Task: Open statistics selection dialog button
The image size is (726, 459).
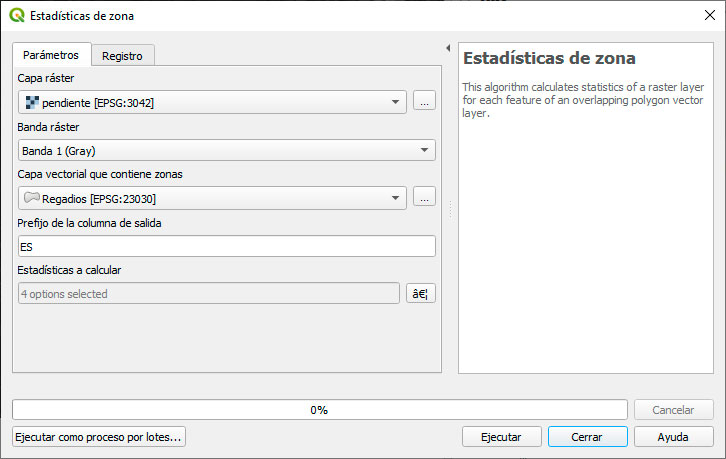Action: [x=420, y=293]
